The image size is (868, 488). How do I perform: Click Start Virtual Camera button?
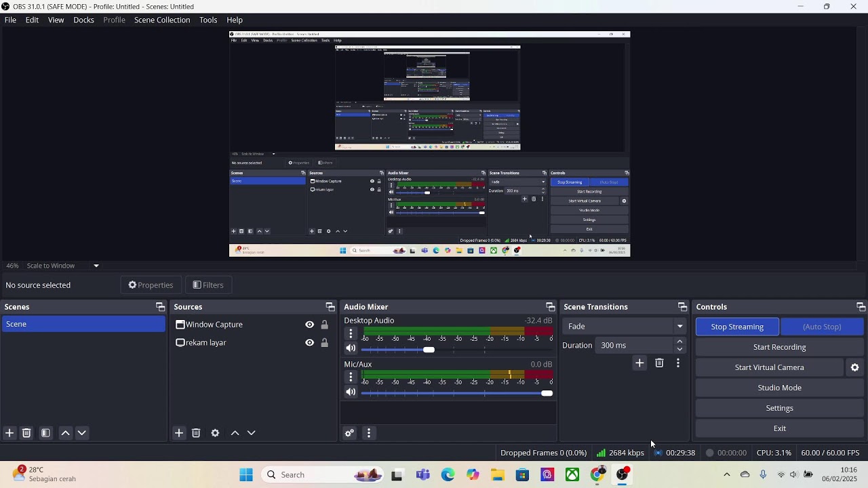[769, 367]
